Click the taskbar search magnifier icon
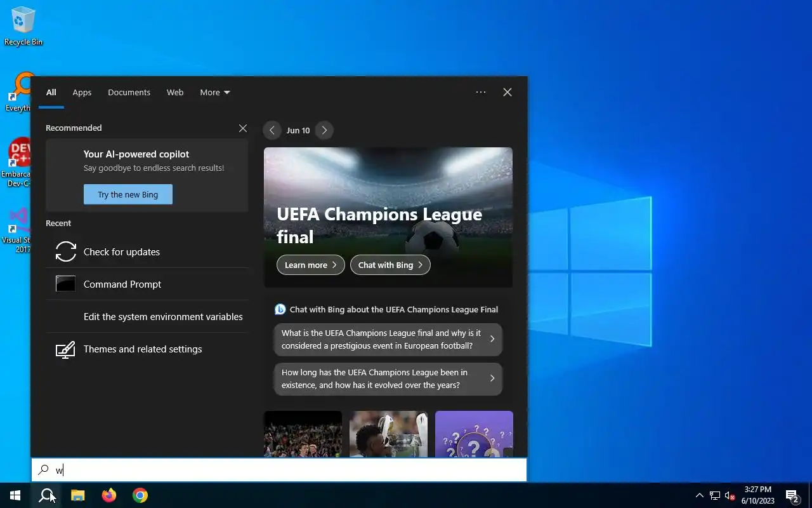 (46, 495)
